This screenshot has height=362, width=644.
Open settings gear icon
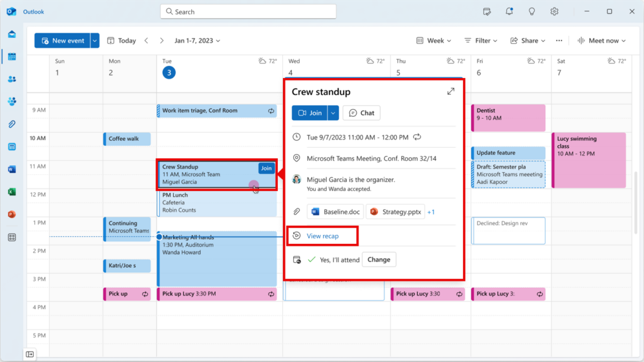(555, 11)
